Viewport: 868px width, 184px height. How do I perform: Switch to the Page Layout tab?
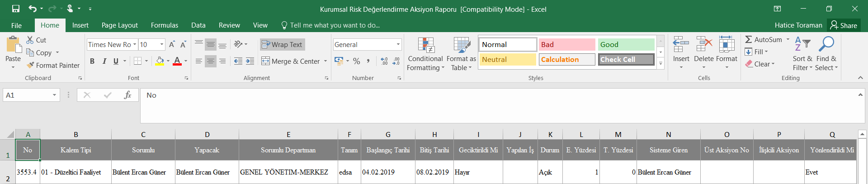pos(119,25)
